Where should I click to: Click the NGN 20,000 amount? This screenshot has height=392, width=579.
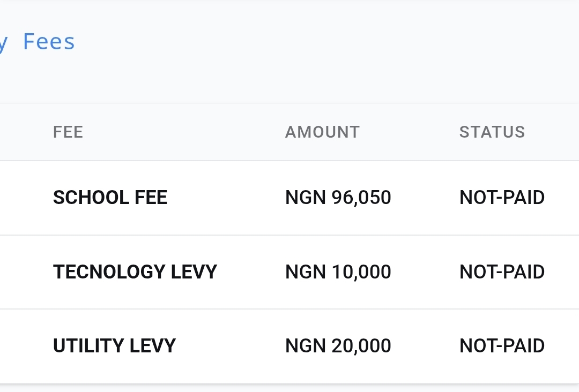338,345
